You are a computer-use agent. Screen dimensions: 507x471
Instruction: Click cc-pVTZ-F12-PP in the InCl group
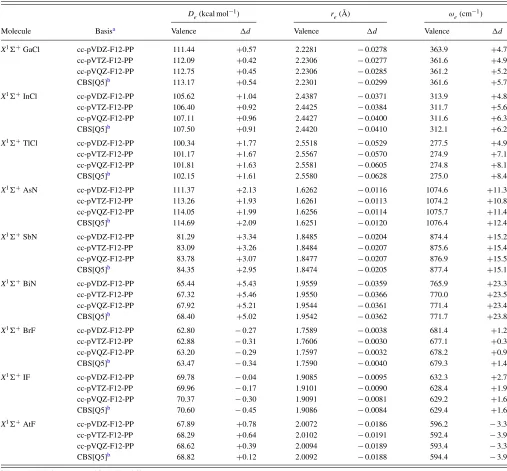(x=105, y=107)
